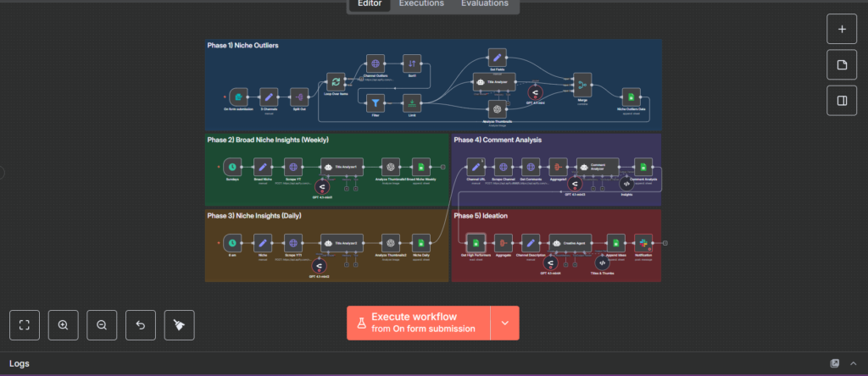This screenshot has height=376, width=868.
Task: Select the Loop Over Items node
Action: coord(336,82)
